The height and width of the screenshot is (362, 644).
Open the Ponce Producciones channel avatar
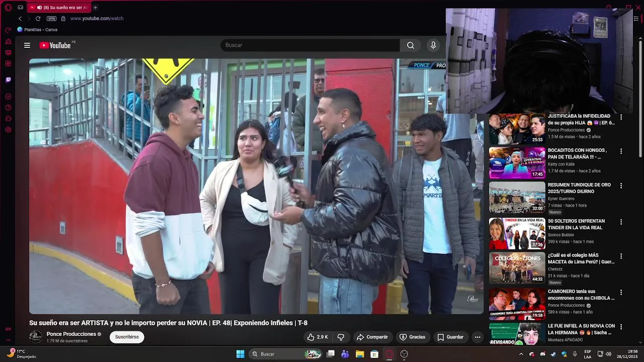[36, 337]
